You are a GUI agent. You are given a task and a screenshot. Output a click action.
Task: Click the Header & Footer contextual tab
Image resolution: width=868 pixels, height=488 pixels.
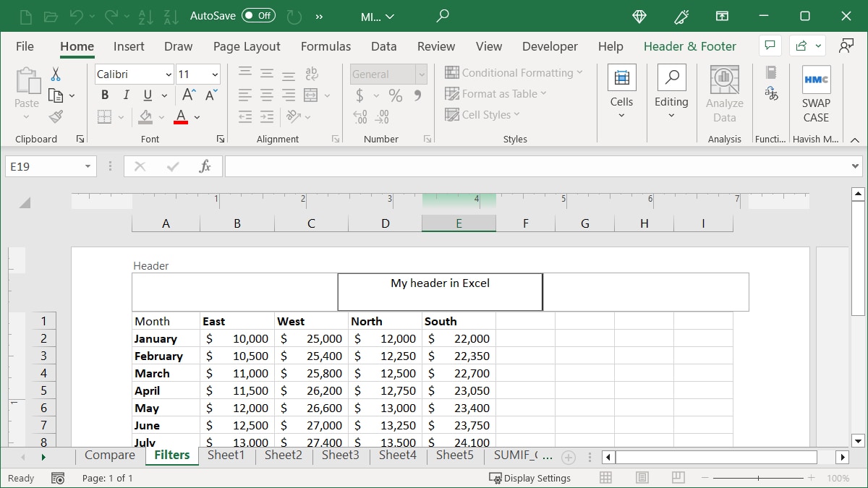point(689,46)
